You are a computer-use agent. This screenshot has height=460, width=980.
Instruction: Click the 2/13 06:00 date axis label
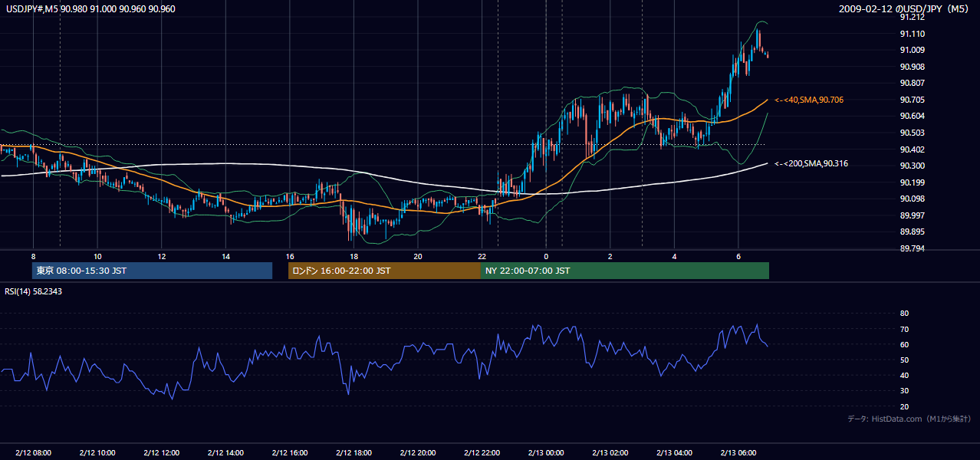point(738,452)
